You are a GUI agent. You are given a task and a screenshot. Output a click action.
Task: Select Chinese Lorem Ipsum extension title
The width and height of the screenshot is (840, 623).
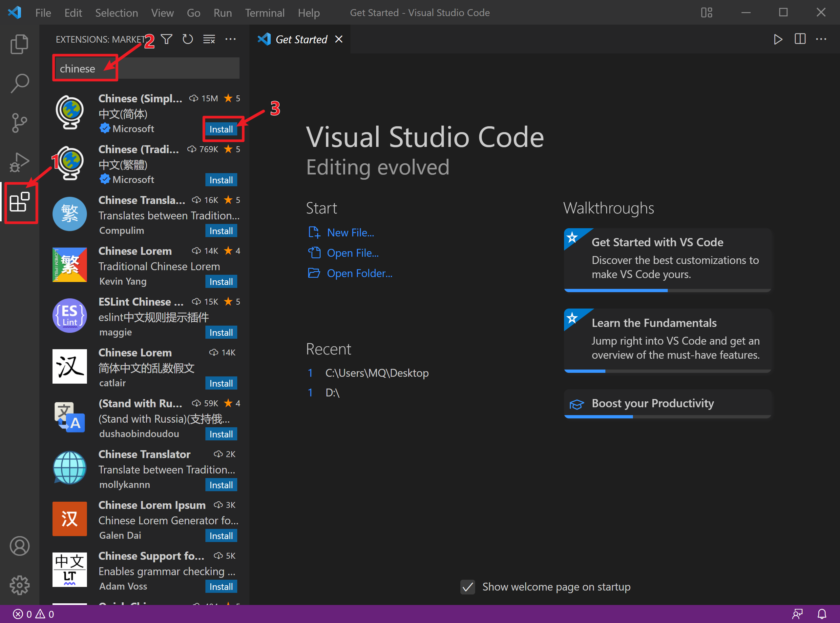point(152,505)
